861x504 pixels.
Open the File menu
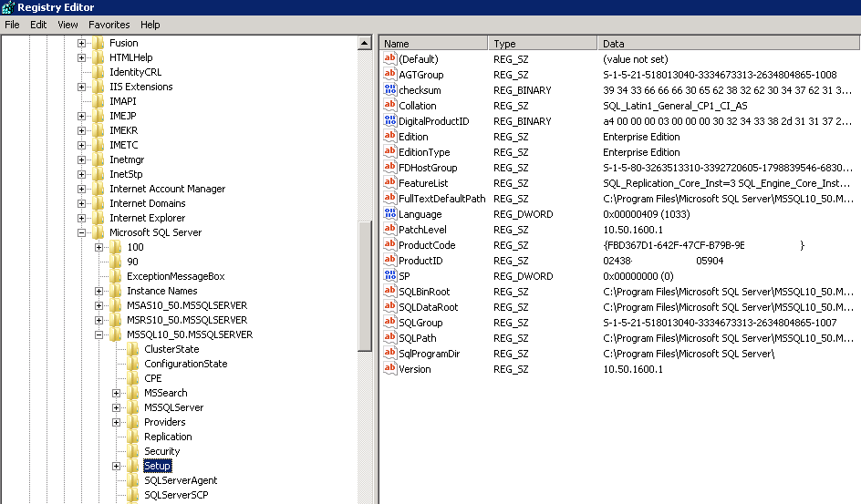click(x=12, y=25)
